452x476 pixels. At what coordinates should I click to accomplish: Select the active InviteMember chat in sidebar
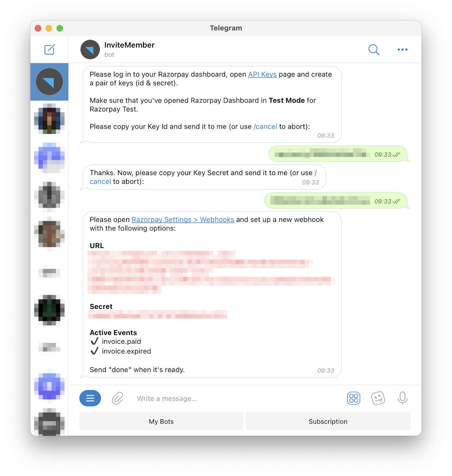point(49,82)
